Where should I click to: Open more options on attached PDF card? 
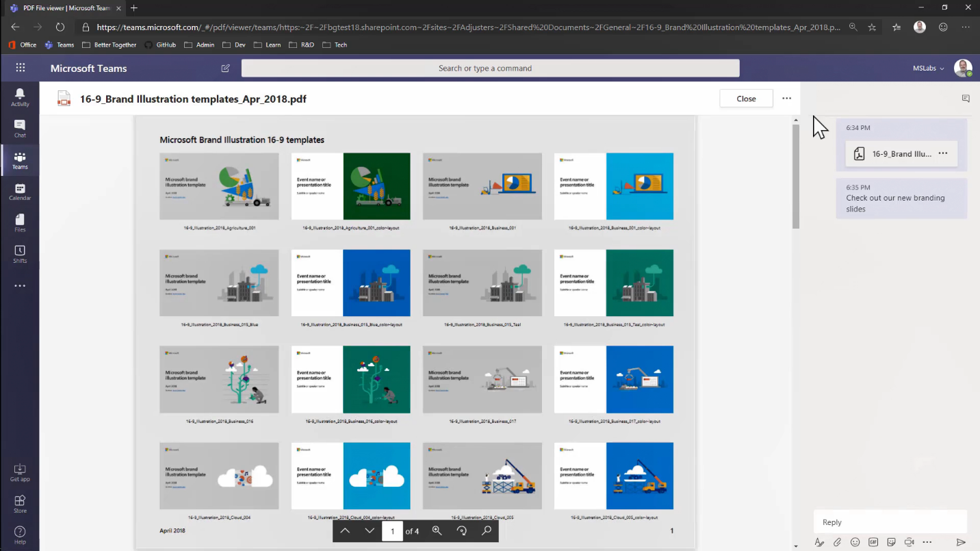(943, 153)
